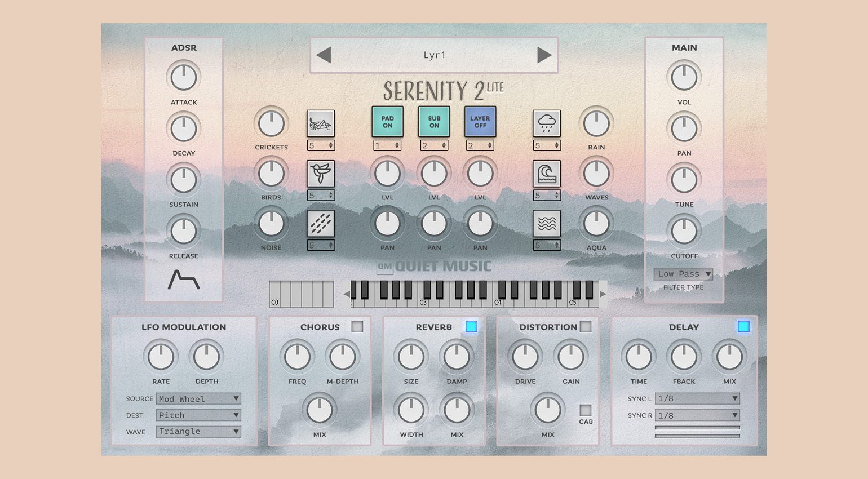Enable the Distortion effect
This screenshot has height=479, width=868.
tap(586, 326)
